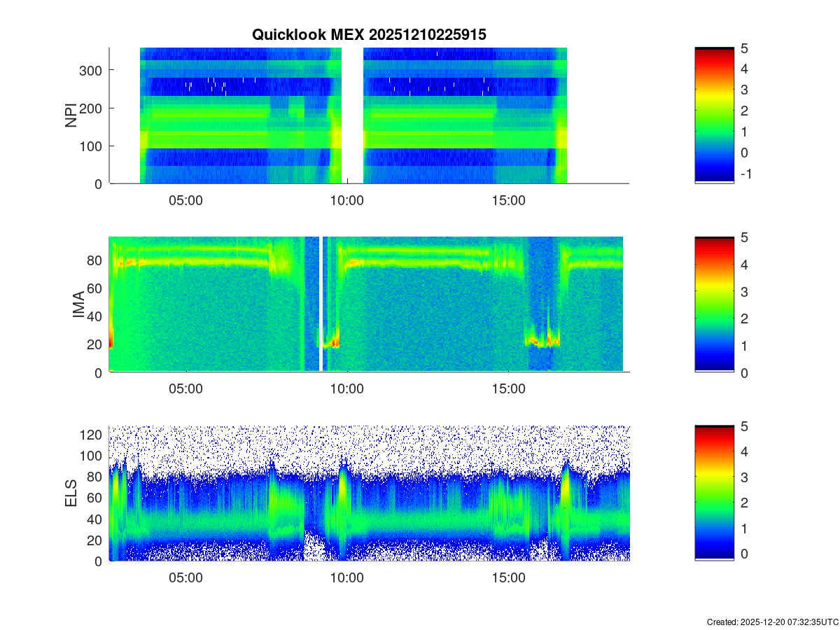
Task: Click the NPI y-axis label
Action: pyautogui.click(x=71, y=115)
